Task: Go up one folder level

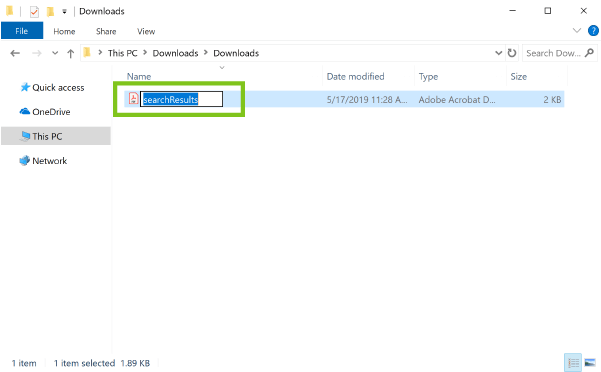Action: [71, 54]
